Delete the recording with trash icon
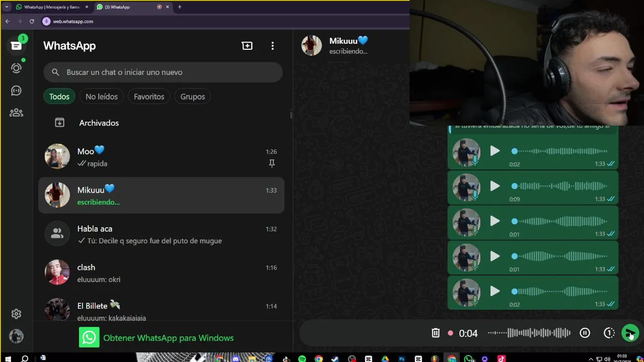644x362 pixels. click(x=436, y=333)
